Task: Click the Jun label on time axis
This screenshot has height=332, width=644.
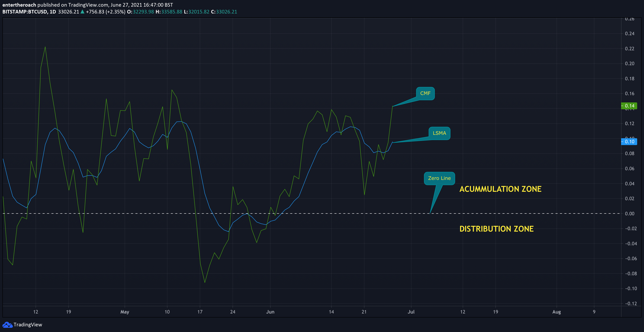Action: (x=270, y=312)
